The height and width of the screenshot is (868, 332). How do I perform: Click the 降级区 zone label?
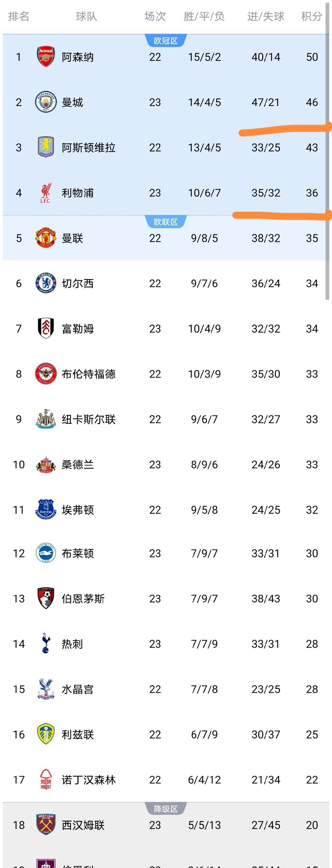[x=166, y=809]
